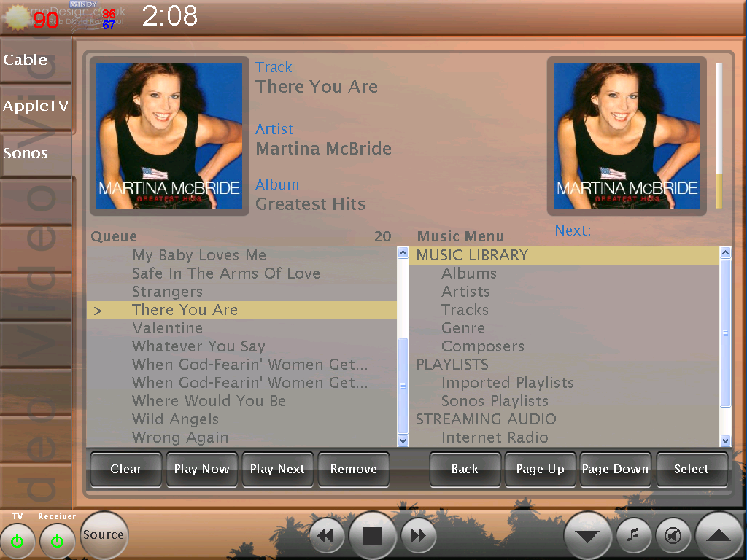Skip to next track button
The height and width of the screenshot is (560, 747).
pyautogui.click(x=418, y=536)
